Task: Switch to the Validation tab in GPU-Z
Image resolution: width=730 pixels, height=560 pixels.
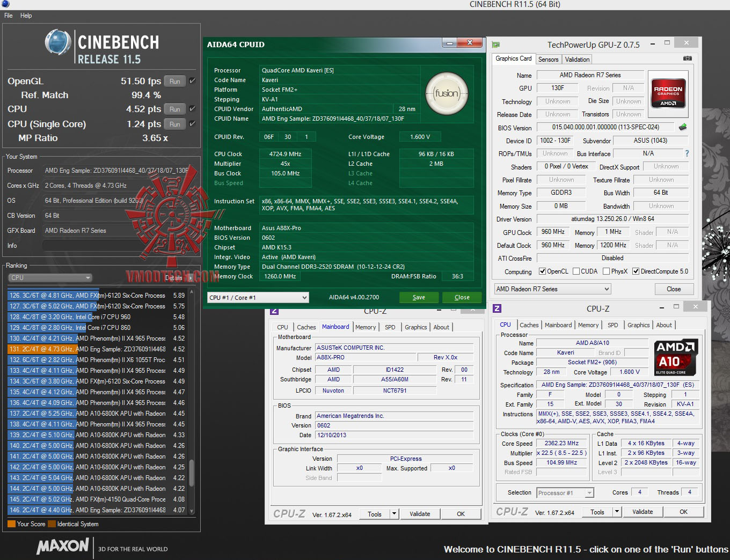Action: [x=577, y=60]
